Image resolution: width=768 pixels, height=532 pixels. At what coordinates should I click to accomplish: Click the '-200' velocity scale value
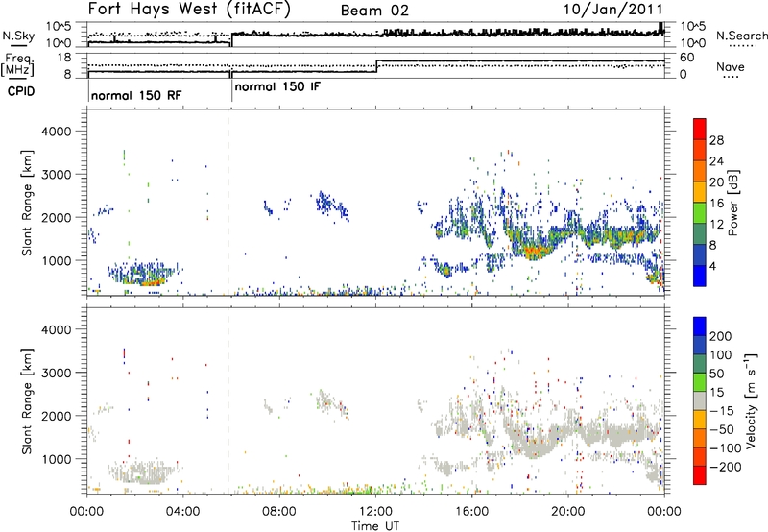click(725, 467)
